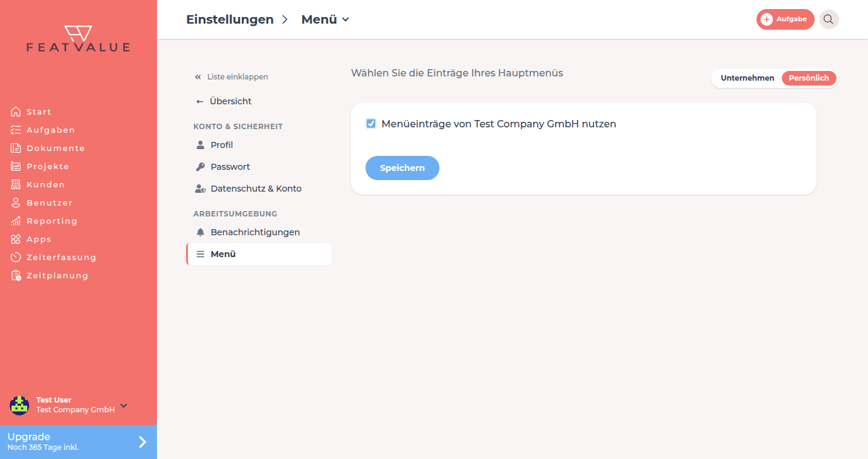
Task: Click the Zeitplanung clipboard icon
Action: (x=16, y=275)
